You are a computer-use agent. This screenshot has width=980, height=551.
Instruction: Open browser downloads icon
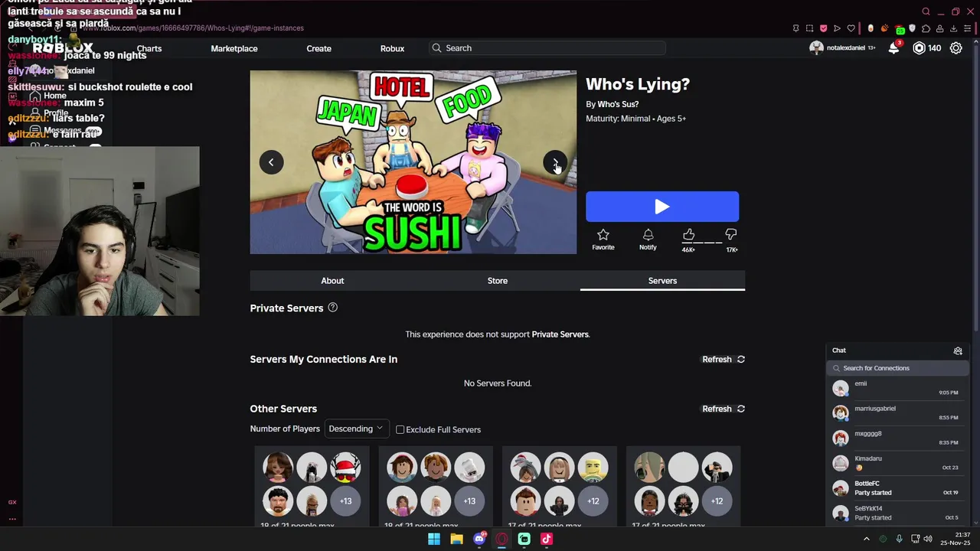point(953,28)
